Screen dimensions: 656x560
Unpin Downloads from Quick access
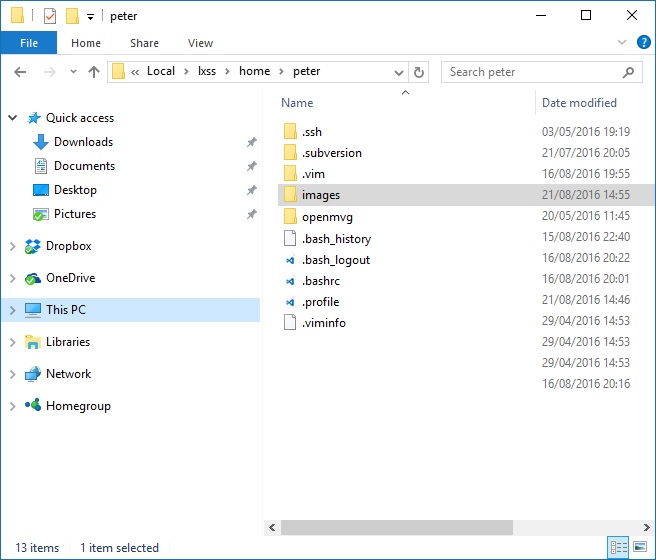point(251,142)
